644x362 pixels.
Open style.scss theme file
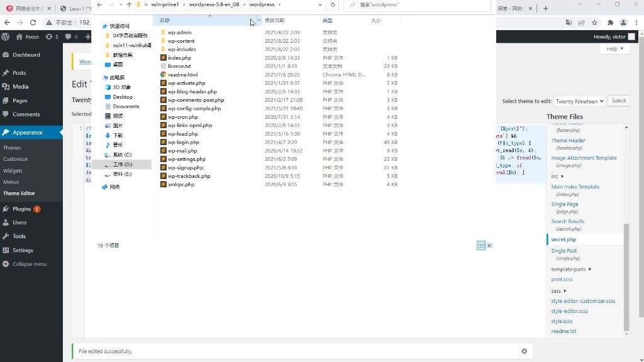coord(562,321)
